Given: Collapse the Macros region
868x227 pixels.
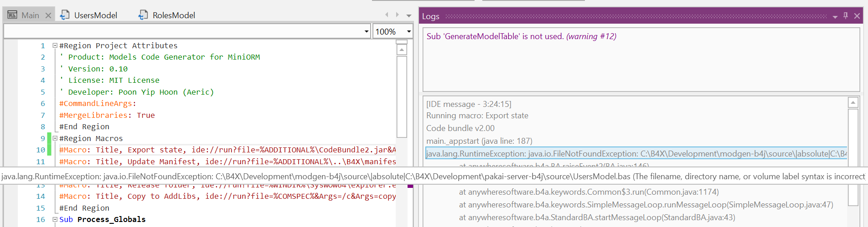Looking at the screenshot, I should [55, 138].
